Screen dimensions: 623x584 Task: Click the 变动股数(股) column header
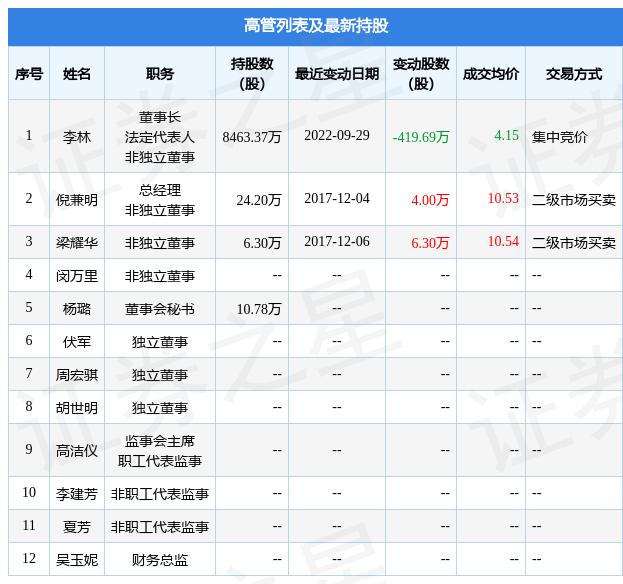(421, 73)
